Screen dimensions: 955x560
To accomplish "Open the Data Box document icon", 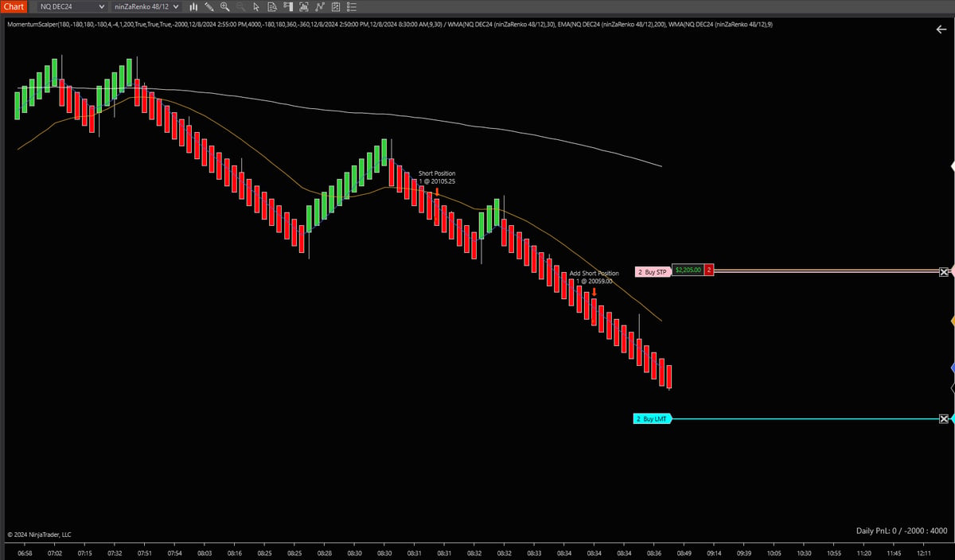I will click(x=271, y=6).
